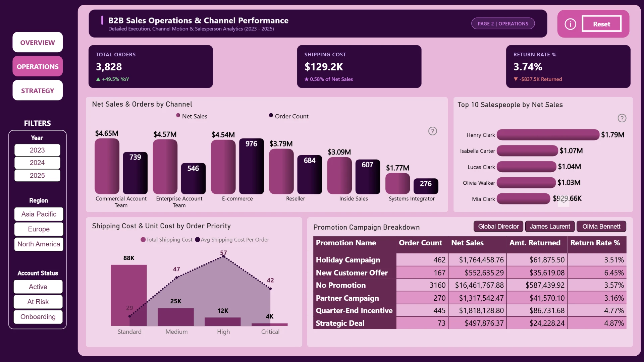Filter by year 2025

[x=37, y=175]
